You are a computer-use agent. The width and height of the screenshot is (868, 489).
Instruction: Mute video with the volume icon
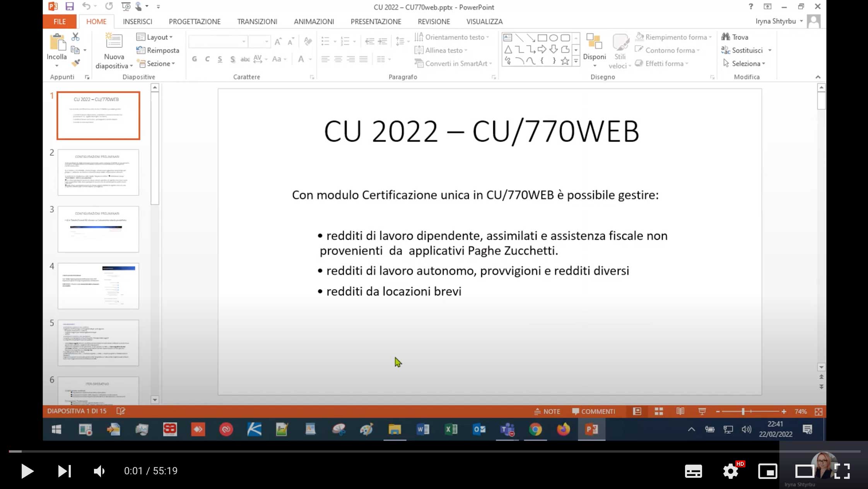[x=99, y=471]
